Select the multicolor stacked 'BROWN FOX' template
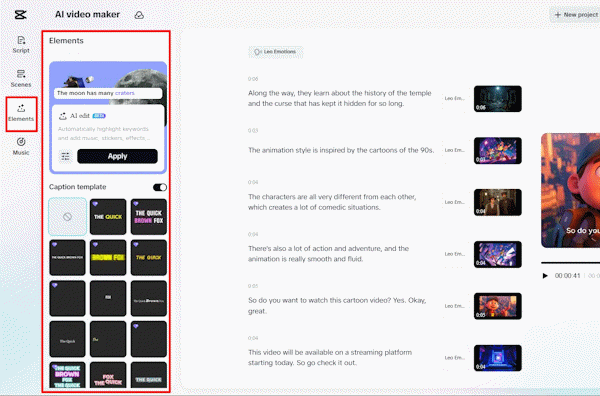The height and width of the screenshot is (396, 600). tap(67, 375)
